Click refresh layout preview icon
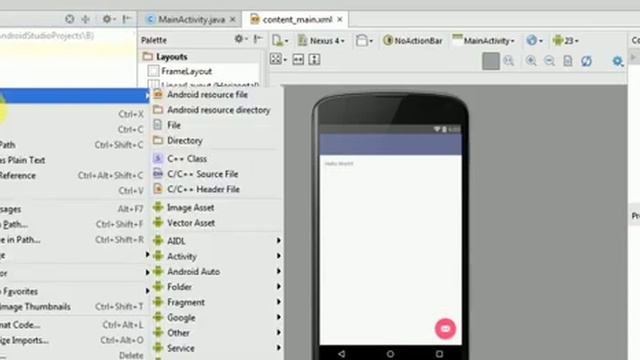 [587, 61]
